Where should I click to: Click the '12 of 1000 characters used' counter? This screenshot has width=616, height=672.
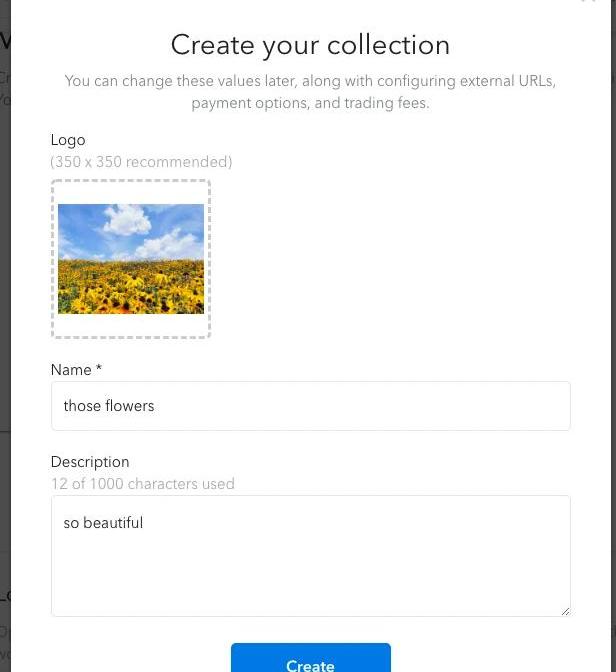click(x=143, y=484)
